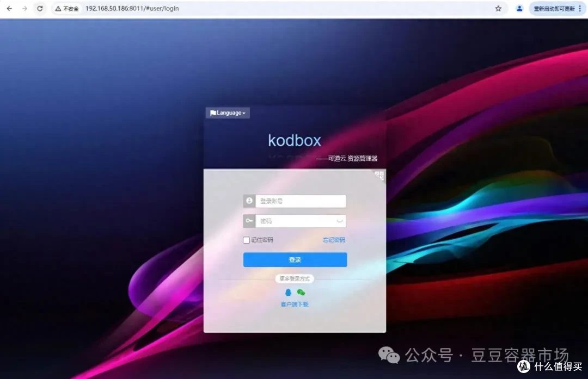Open the 客户端下载 link

click(x=295, y=305)
